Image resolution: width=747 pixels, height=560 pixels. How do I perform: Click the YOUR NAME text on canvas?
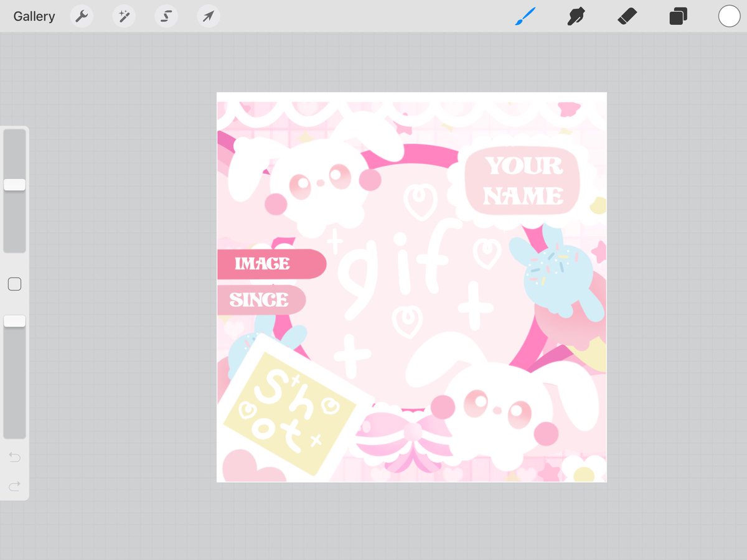(524, 181)
